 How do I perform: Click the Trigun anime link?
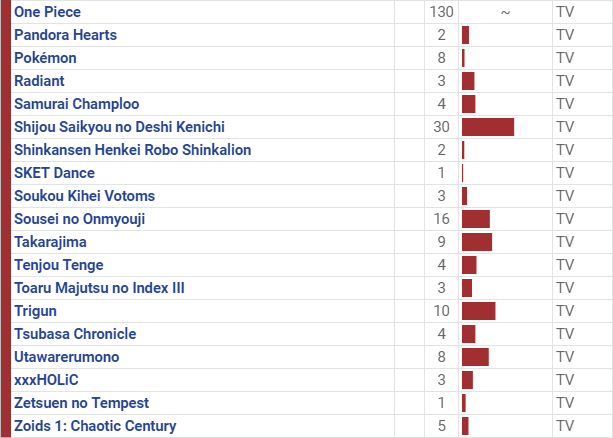(x=36, y=311)
